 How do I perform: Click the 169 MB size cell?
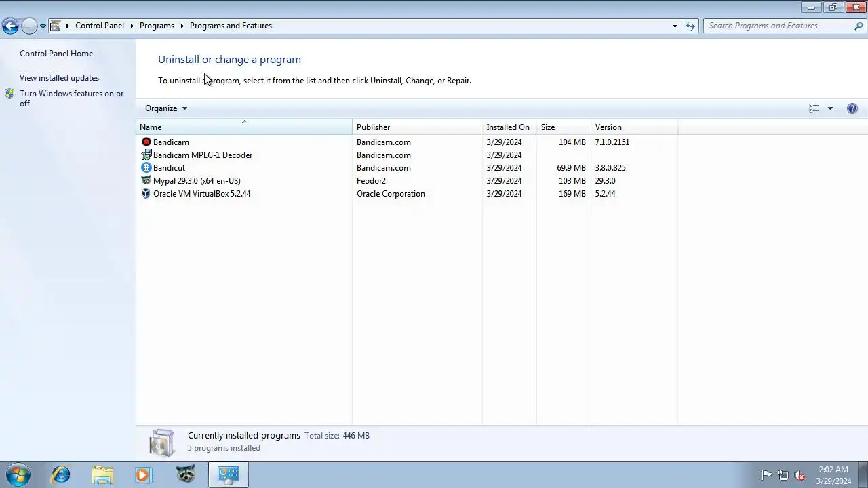pyautogui.click(x=572, y=194)
